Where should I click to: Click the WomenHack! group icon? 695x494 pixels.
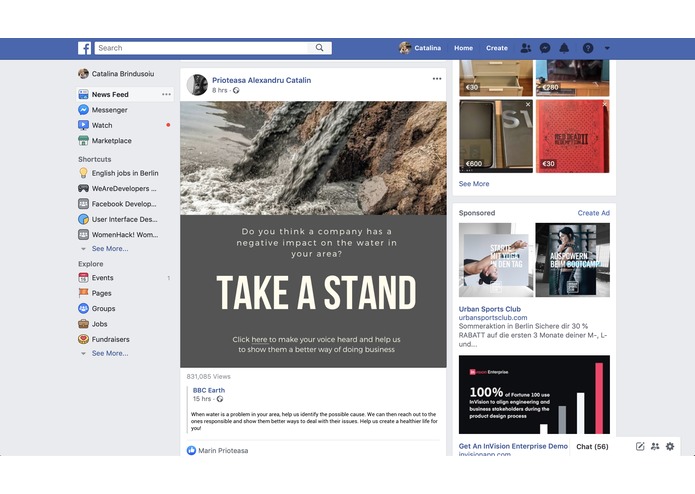83,234
